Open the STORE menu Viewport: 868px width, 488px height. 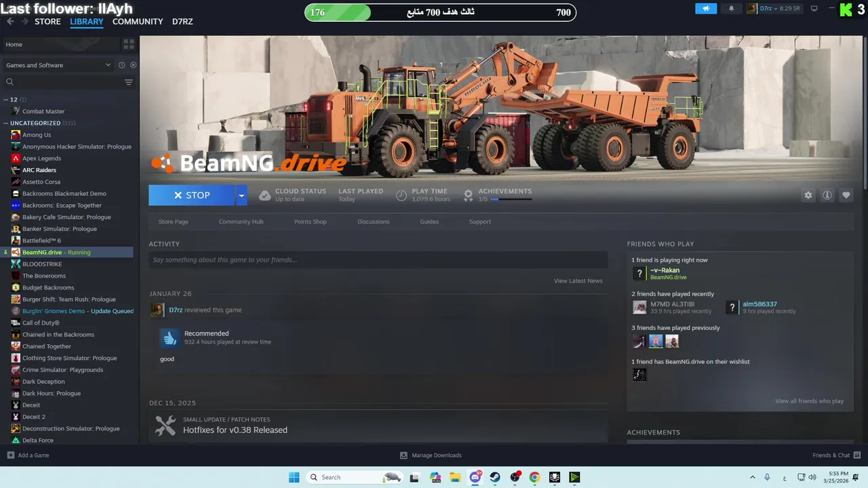[47, 22]
